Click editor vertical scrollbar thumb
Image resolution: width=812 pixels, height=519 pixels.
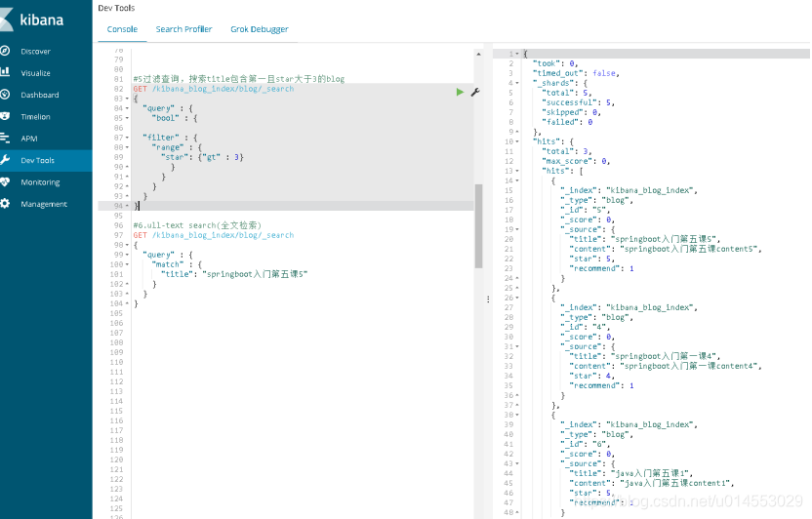(x=478, y=225)
